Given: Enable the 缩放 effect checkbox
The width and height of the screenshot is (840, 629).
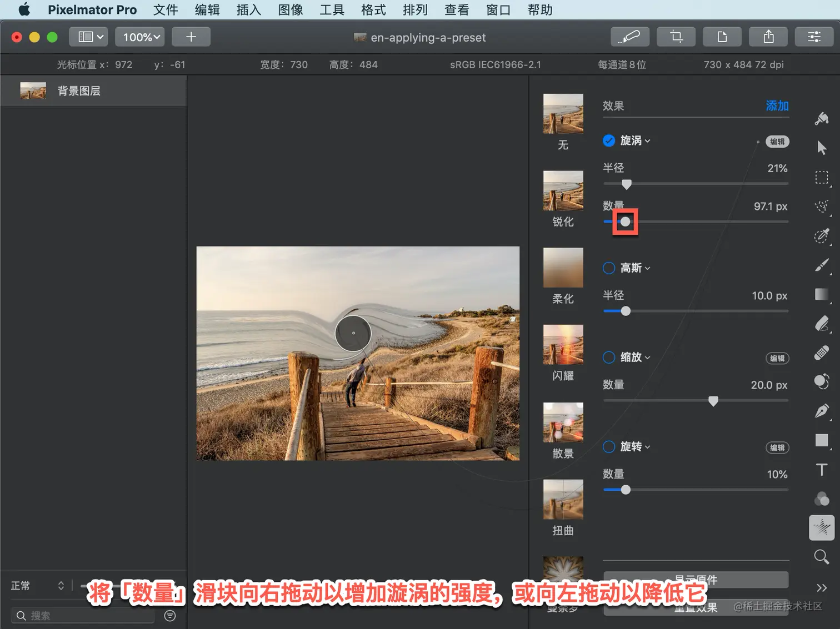Looking at the screenshot, I should 609,357.
